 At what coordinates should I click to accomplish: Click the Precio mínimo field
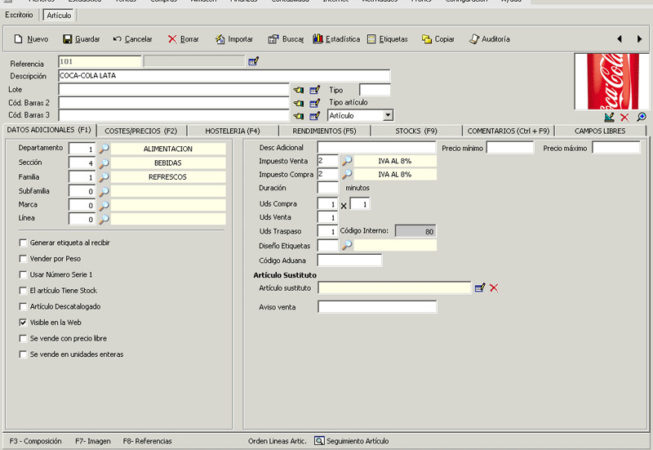point(510,148)
